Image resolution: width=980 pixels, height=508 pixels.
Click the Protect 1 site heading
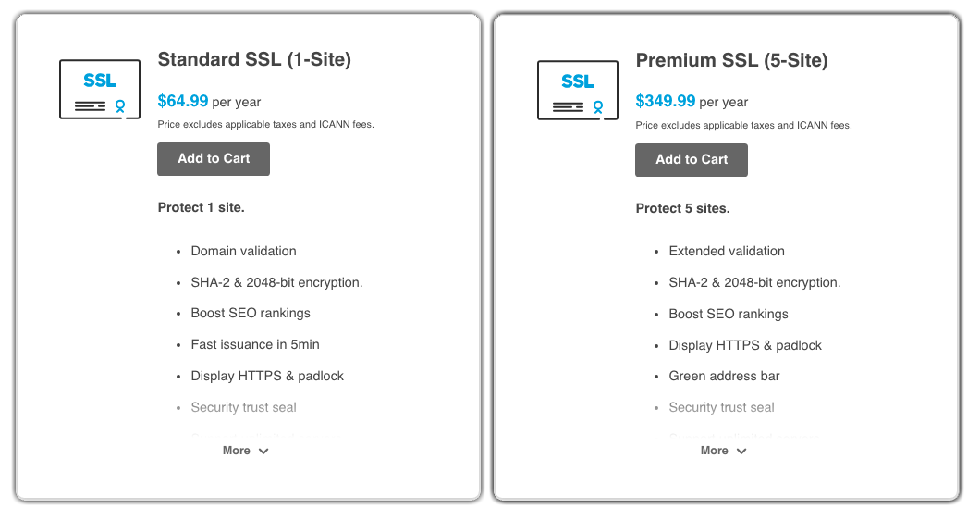pyautogui.click(x=201, y=207)
